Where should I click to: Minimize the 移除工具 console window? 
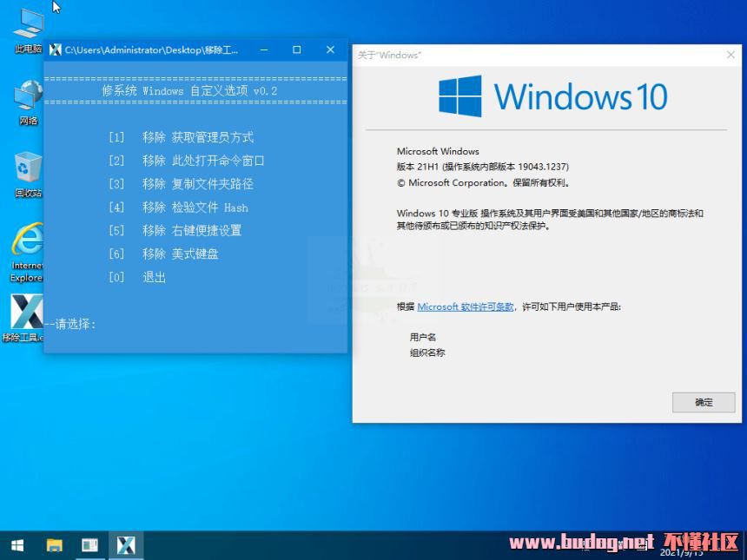(264, 49)
